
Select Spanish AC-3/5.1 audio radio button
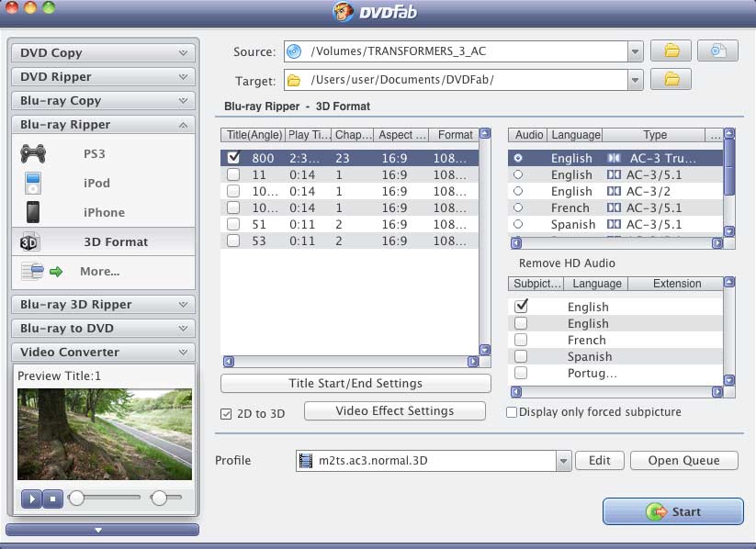click(x=518, y=224)
